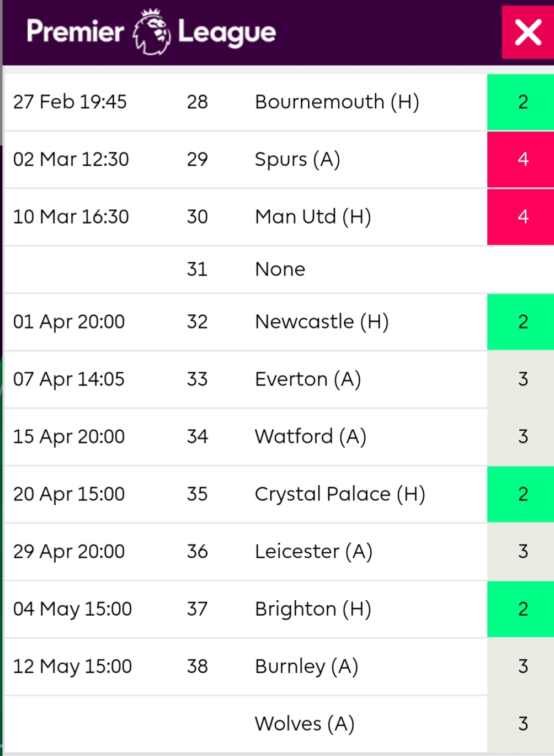Click the green difficulty 2 for Bournemouth
Viewport: 554px width, 756px height.
(x=521, y=102)
